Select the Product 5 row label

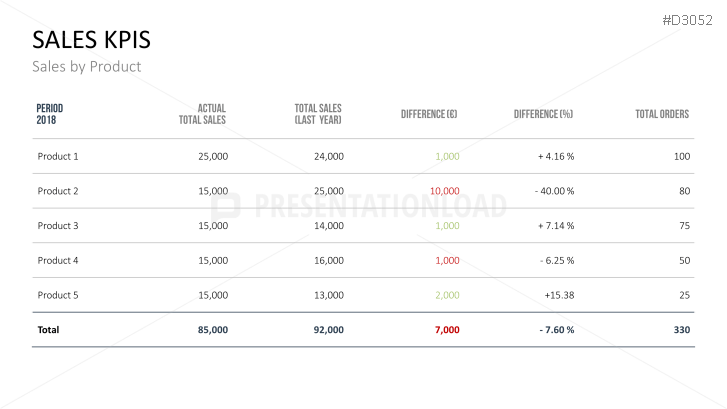point(58,295)
